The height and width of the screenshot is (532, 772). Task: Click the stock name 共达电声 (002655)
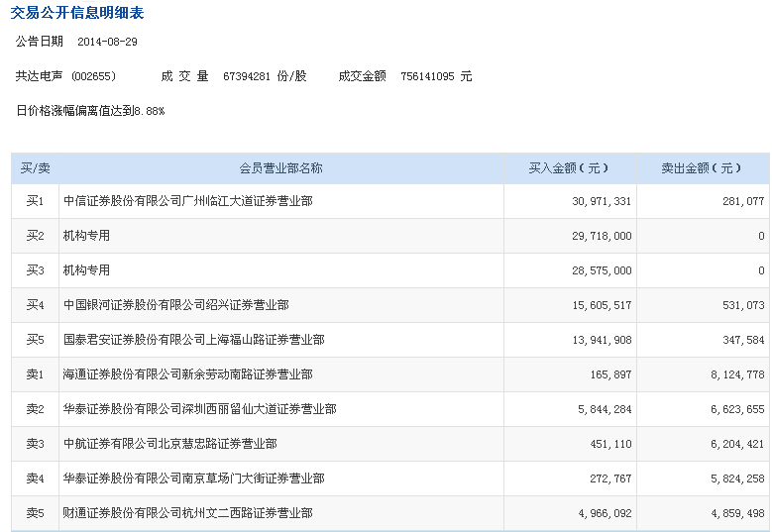pos(65,76)
